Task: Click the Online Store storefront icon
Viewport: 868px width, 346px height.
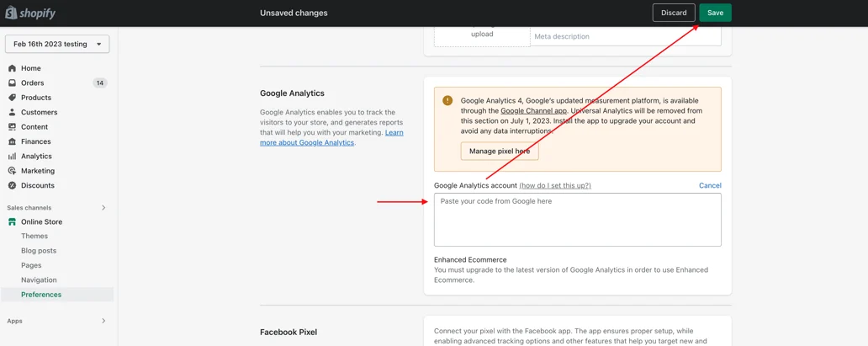Action: (12, 221)
